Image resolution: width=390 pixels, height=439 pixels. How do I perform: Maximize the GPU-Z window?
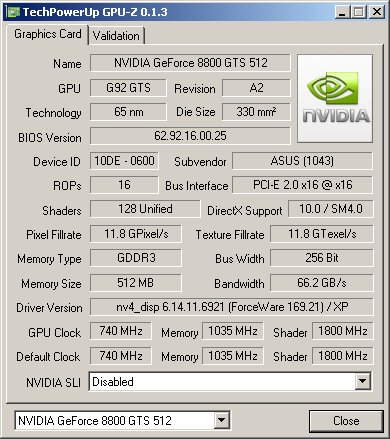click(x=359, y=12)
